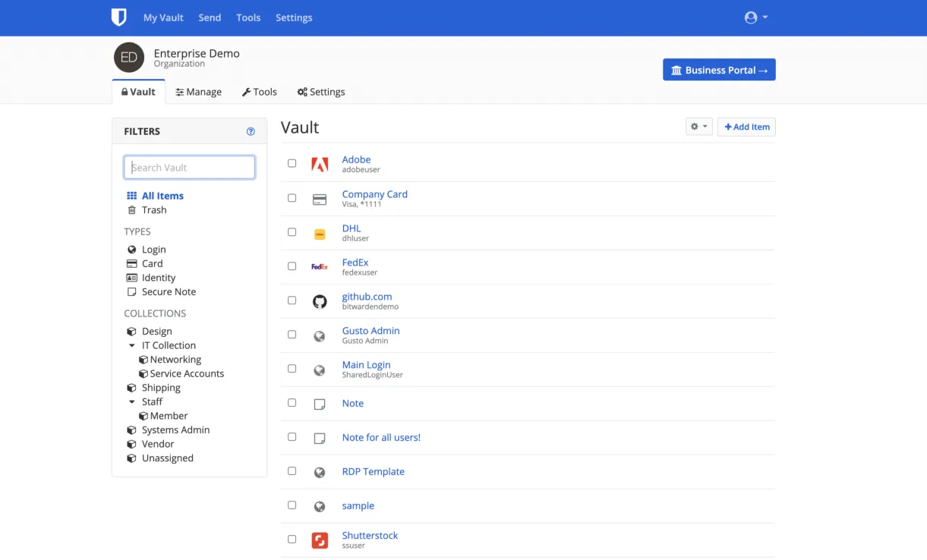Go to Send in top navigation
The width and height of the screenshot is (927, 560).
210,17
